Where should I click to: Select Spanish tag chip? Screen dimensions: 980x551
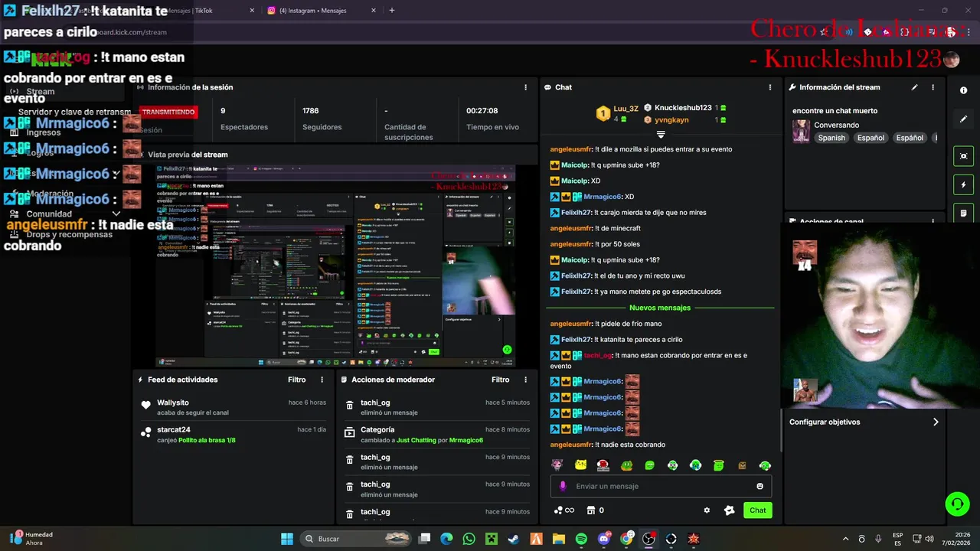831,138
